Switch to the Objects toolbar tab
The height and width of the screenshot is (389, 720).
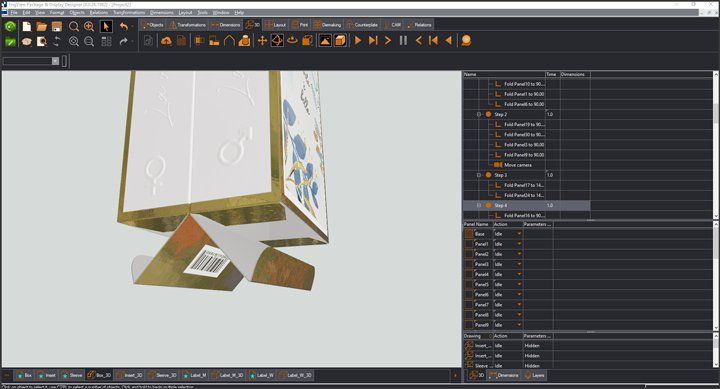click(x=152, y=25)
